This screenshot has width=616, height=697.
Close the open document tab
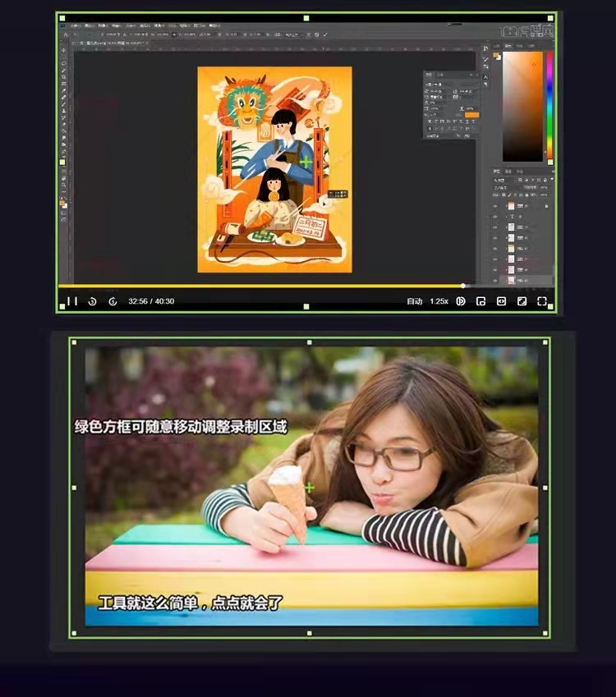[x=147, y=44]
